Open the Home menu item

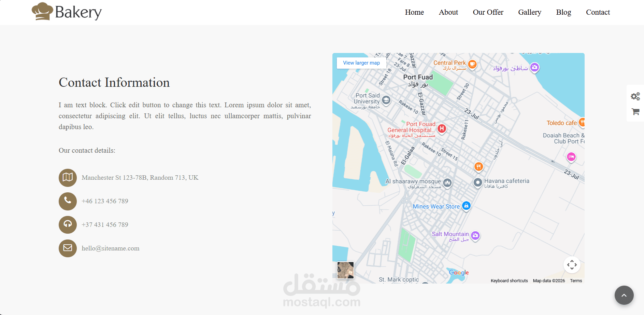[414, 12]
